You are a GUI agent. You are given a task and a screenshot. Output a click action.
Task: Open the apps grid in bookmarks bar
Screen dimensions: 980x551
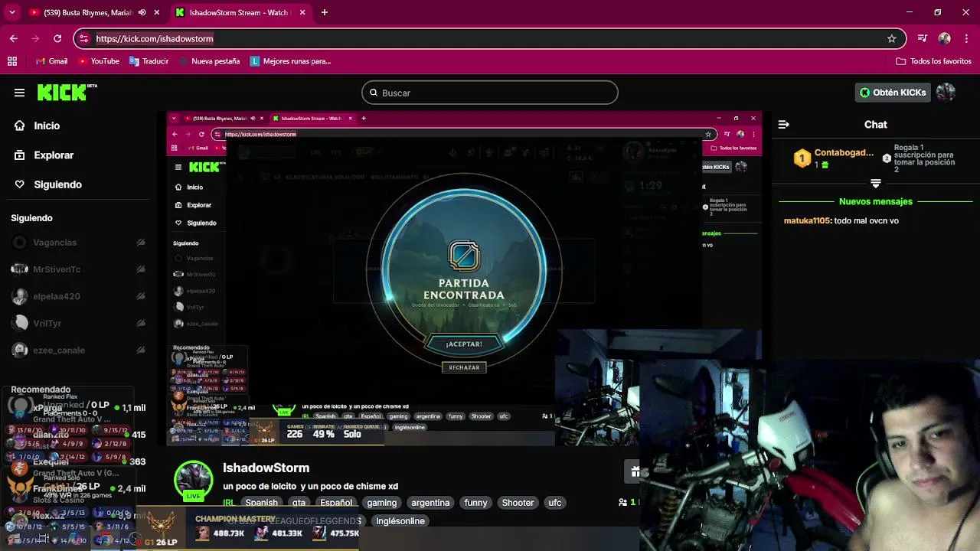tap(12, 61)
